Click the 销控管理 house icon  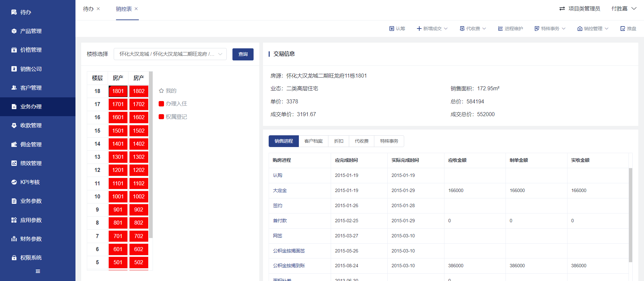580,29
